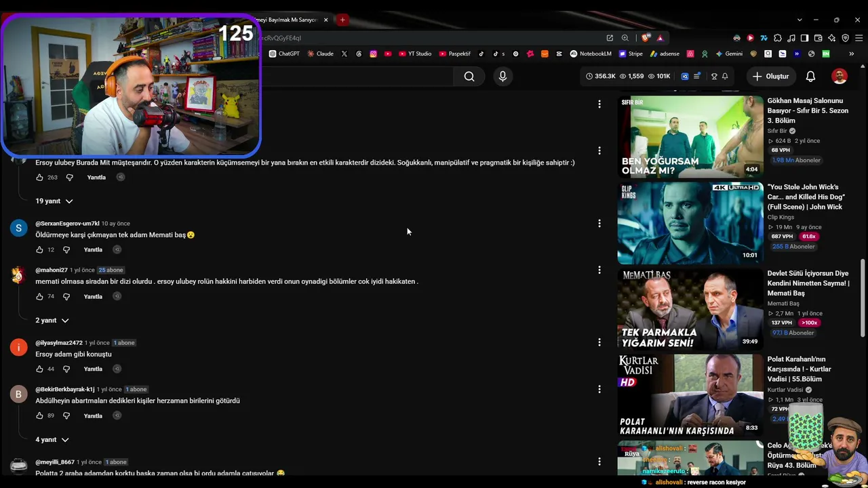Open the "Gökhan Masaj Salonunu Basıyor" video title

[x=808, y=110]
